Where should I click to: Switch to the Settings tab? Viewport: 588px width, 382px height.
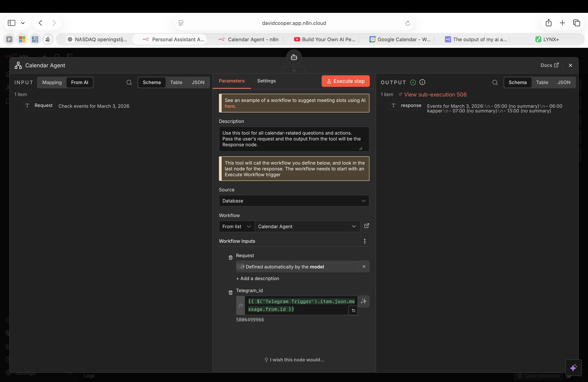tap(266, 81)
